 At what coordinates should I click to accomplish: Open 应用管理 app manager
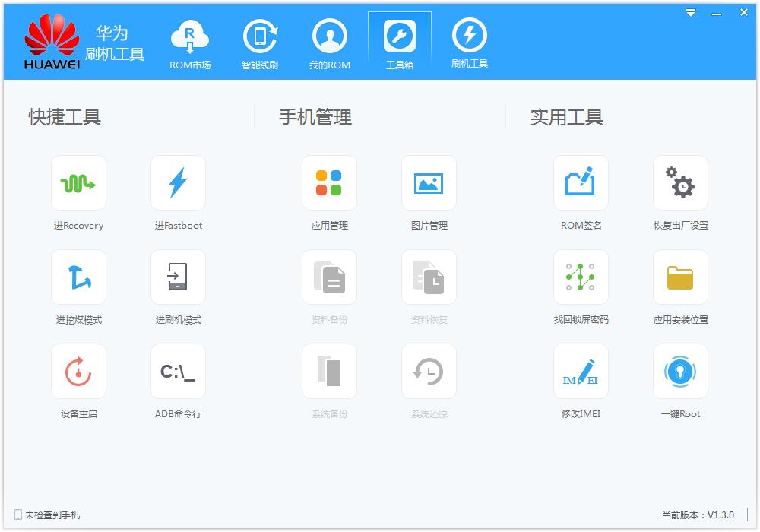pos(329,182)
